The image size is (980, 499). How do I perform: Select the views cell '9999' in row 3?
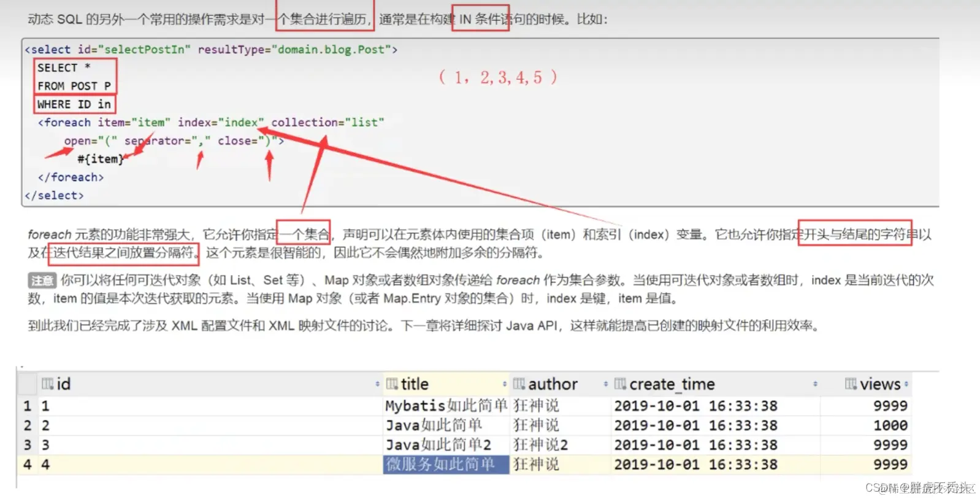coord(866,445)
